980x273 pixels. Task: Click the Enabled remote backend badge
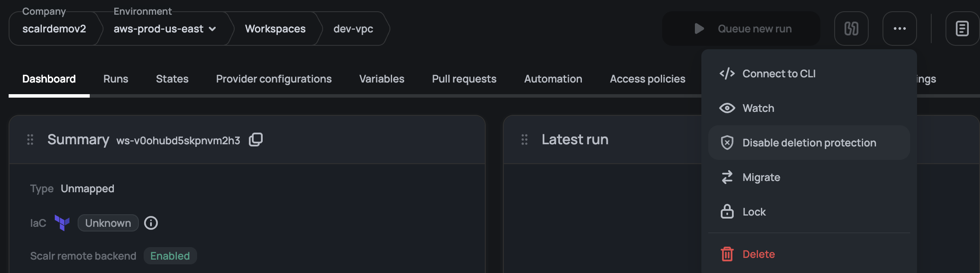pos(170,256)
